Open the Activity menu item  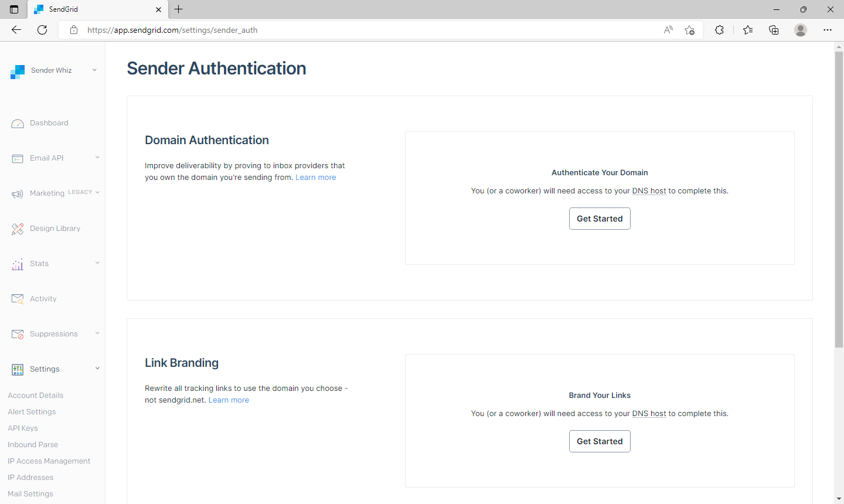pyautogui.click(x=43, y=299)
